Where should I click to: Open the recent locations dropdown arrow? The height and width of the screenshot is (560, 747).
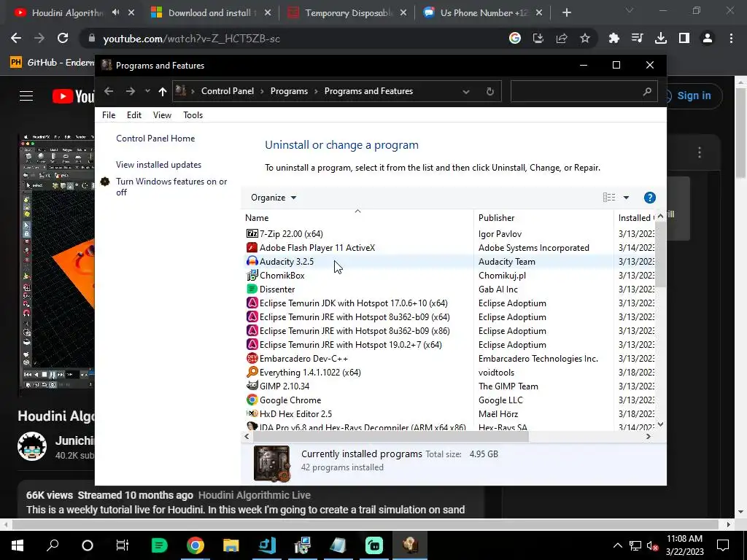pyautogui.click(x=147, y=91)
